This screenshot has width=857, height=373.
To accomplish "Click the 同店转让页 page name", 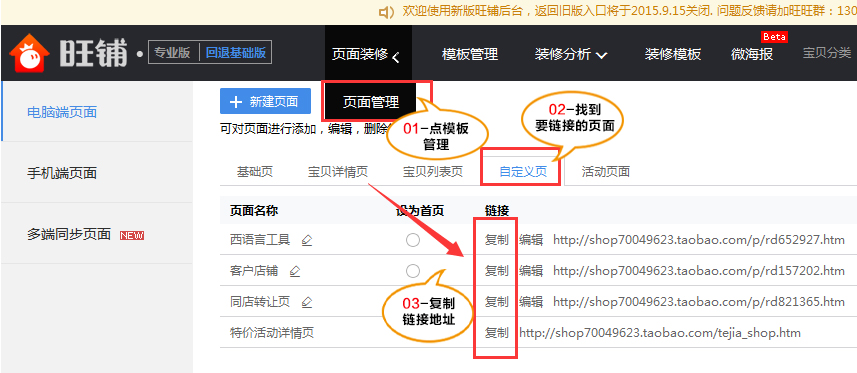I will [260, 302].
